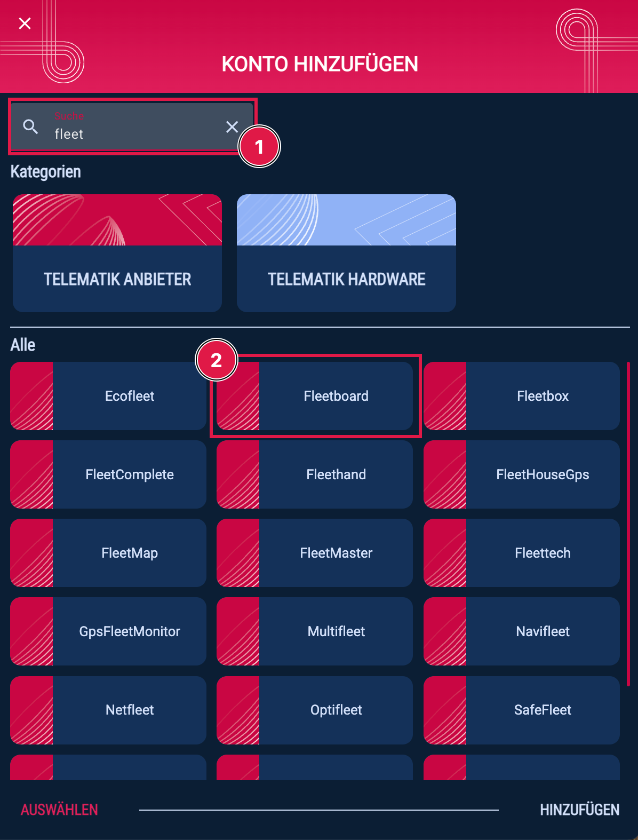The height and width of the screenshot is (840, 638).
Task: Click the red icon on Fleettech tile
Action: (445, 553)
